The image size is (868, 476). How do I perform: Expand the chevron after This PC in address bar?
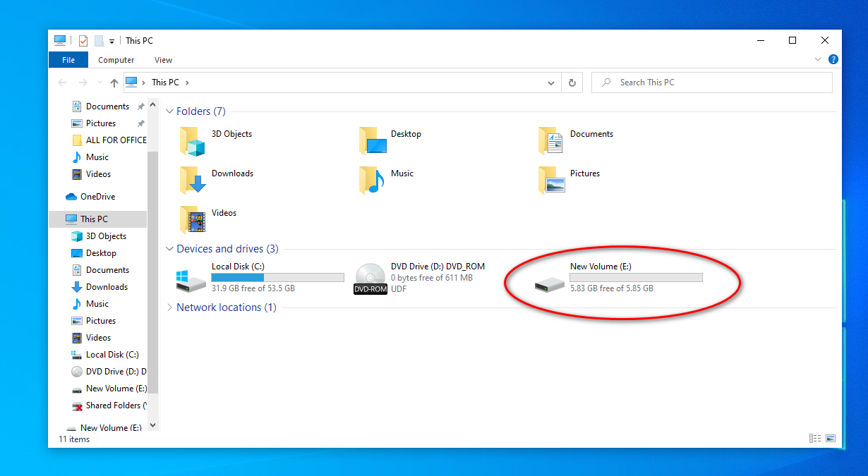(187, 83)
